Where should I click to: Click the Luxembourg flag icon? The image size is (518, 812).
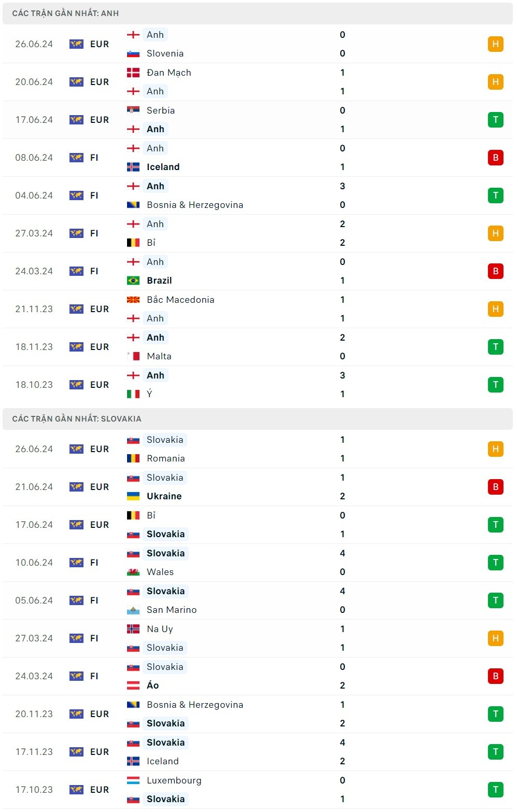[x=133, y=780]
